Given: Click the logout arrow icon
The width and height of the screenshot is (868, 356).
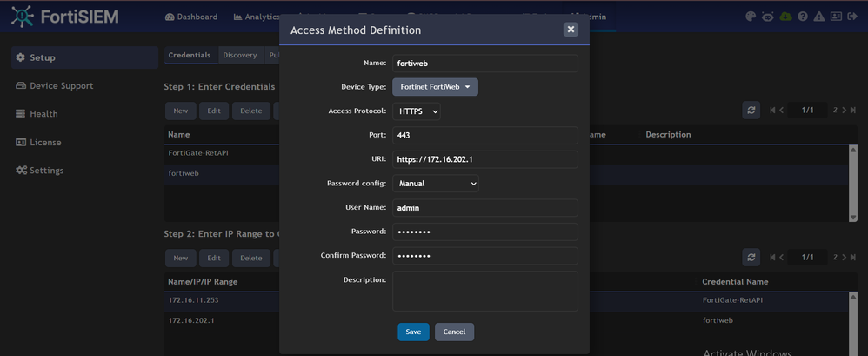Looking at the screenshot, I should click(x=854, y=17).
